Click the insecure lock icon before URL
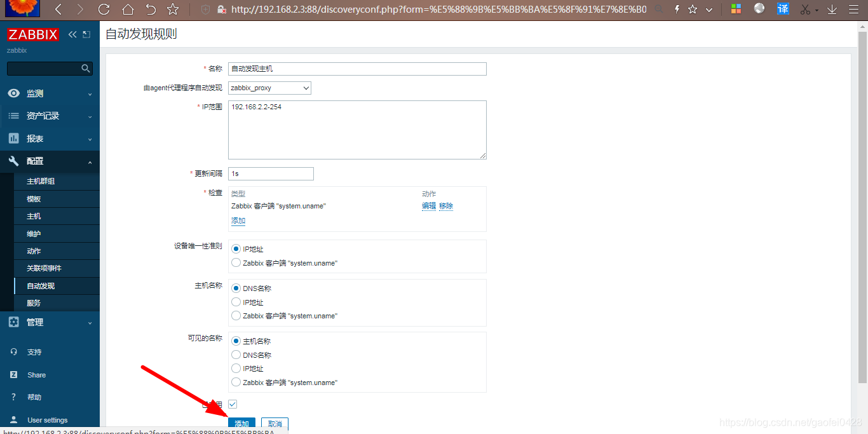This screenshot has height=434, width=868. (x=222, y=10)
